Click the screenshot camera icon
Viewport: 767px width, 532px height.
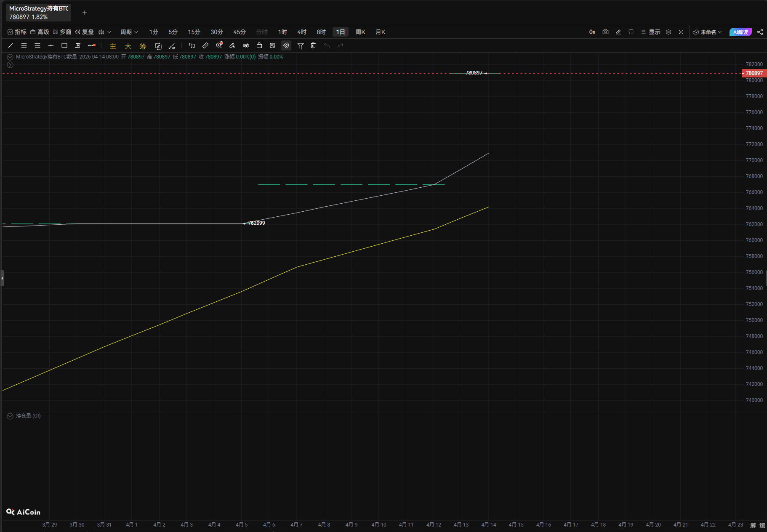[605, 32]
